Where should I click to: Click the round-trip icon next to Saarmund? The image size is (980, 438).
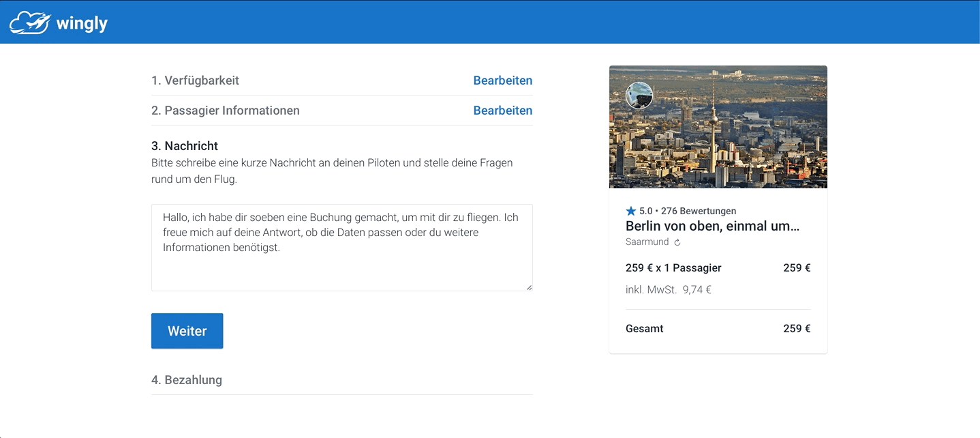[x=677, y=242]
